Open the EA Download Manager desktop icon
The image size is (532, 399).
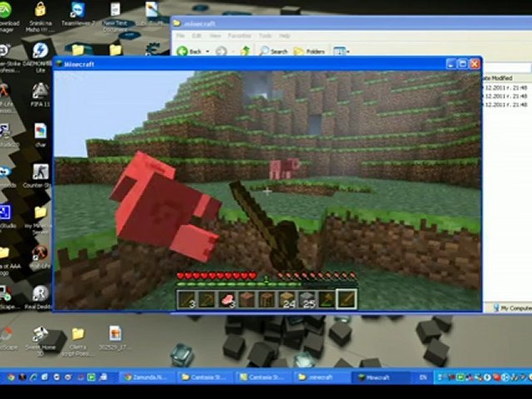pos(7,16)
